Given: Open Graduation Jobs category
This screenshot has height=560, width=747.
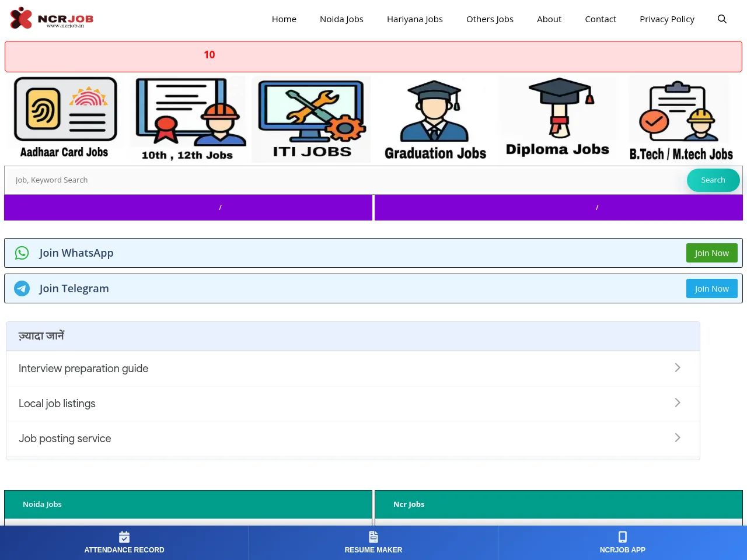Looking at the screenshot, I should tap(435, 119).
